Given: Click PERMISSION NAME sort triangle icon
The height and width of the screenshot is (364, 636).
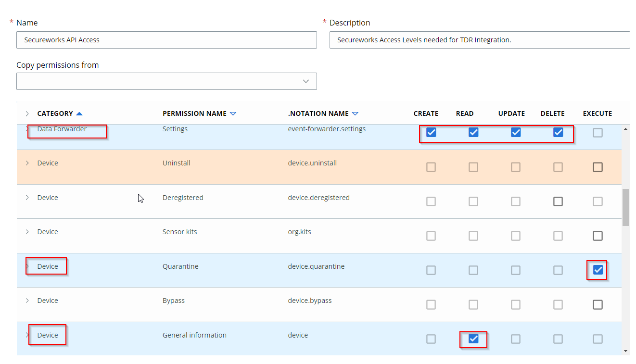Looking at the screenshot, I should pyautogui.click(x=233, y=114).
